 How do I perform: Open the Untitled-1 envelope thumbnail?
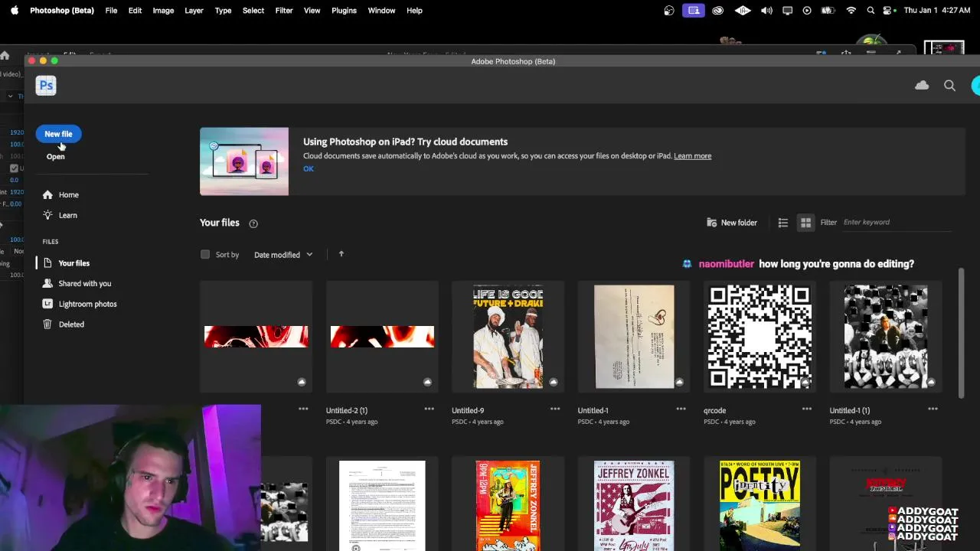tap(634, 337)
